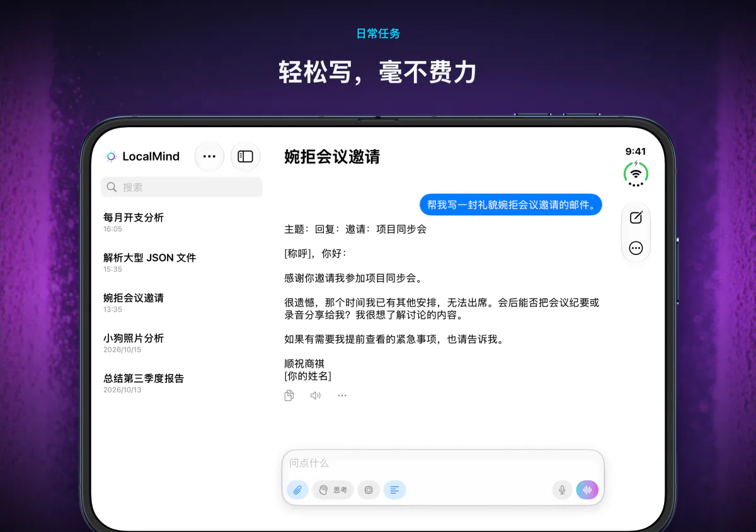756x532 pixels.
Task: Start a new chat with compose icon
Action: [x=636, y=217]
